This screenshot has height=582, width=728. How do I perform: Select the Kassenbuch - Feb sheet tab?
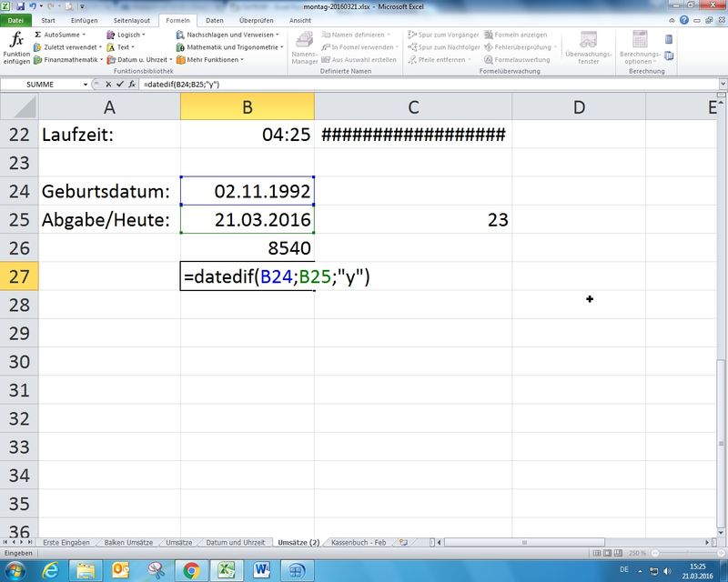(358, 542)
